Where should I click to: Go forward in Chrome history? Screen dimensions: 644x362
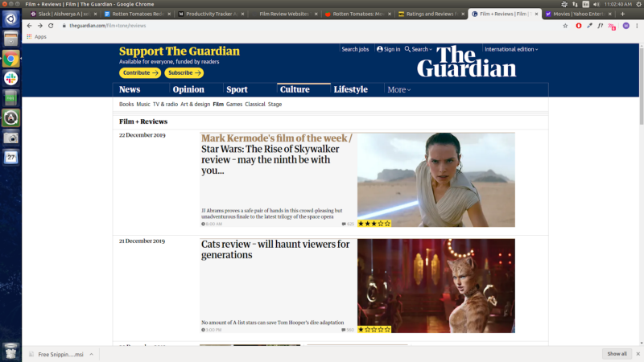coord(39,26)
